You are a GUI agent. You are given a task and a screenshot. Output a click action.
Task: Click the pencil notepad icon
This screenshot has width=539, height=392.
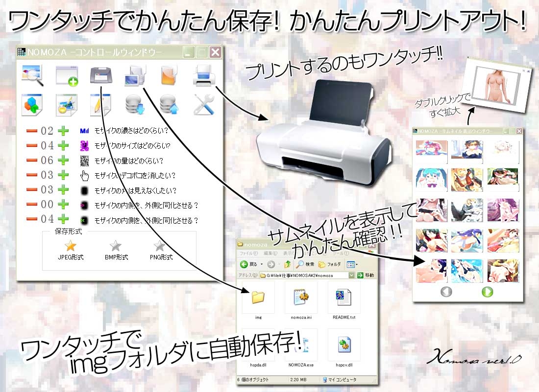(100, 104)
